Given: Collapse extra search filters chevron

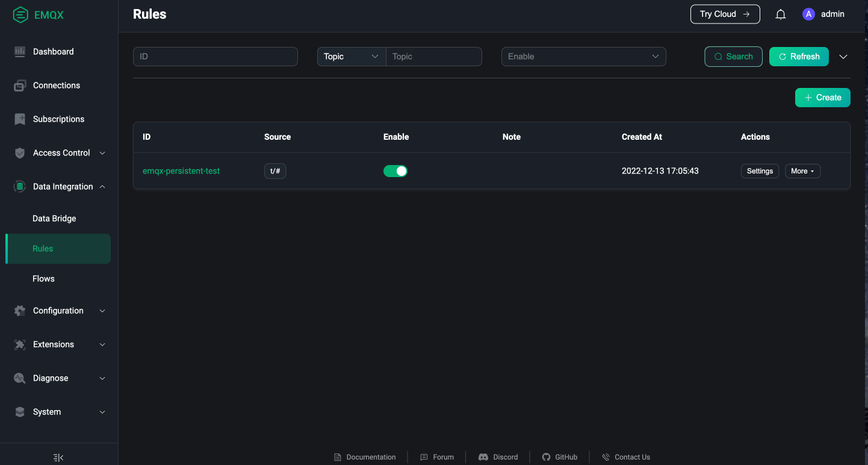Looking at the screenshot, I should pos(843,57).
